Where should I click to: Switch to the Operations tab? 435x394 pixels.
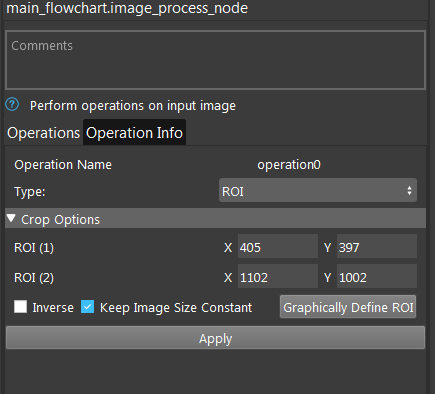click(x=44, y=133)
